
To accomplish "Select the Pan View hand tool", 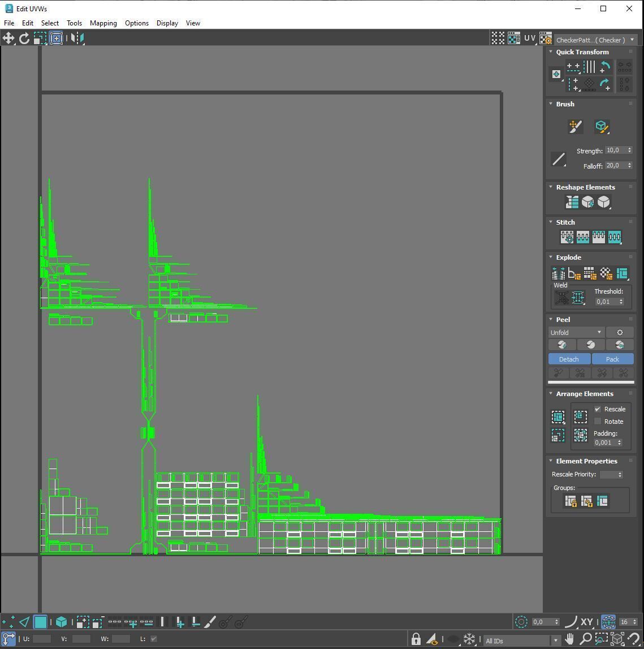I will point(569,639).
